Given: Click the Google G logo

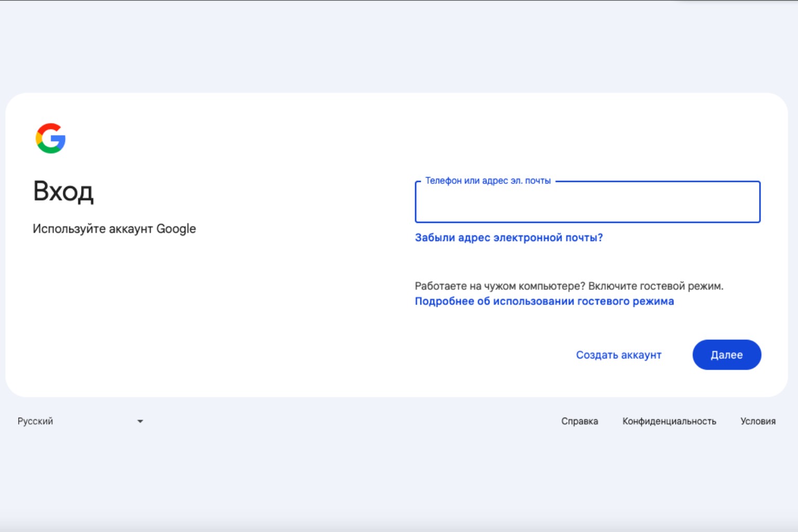Looking at the screenshot, I should (50, 138).
